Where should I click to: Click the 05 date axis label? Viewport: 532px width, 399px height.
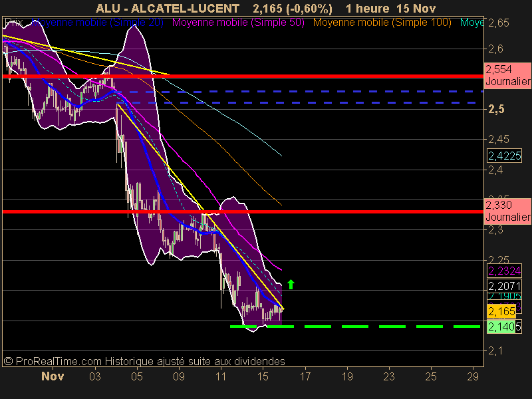coord(137,376)
